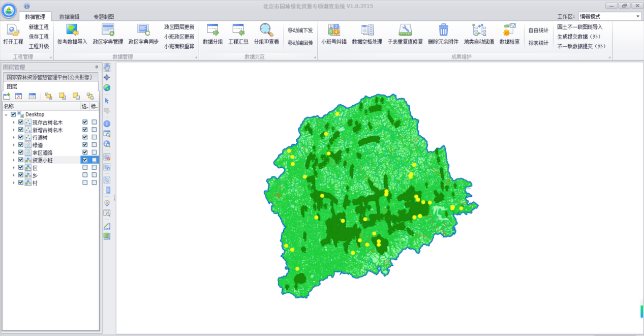
Task: Click the globe full-extent icon
Action: (107, 88)
